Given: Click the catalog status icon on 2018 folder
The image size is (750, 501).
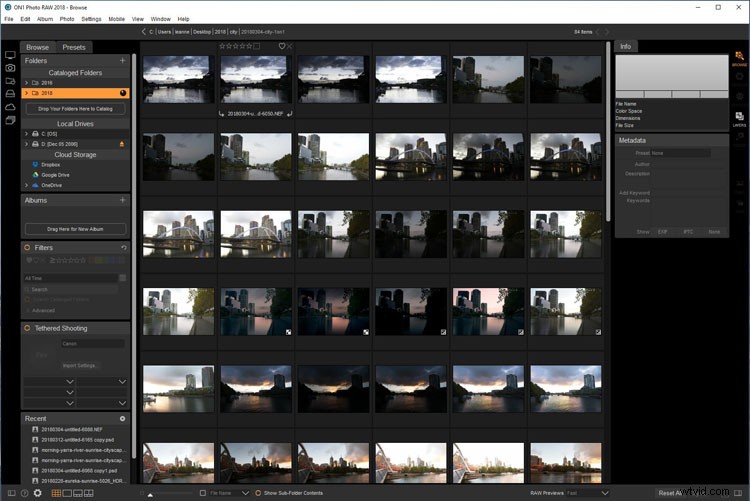Looking at the screenshot, I should pos(123,93).
